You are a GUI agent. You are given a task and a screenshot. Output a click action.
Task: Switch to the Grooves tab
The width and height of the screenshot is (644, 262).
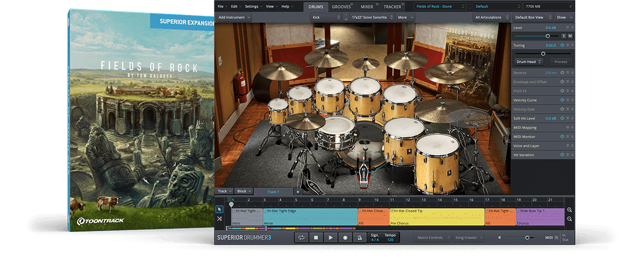click(341, 6)
